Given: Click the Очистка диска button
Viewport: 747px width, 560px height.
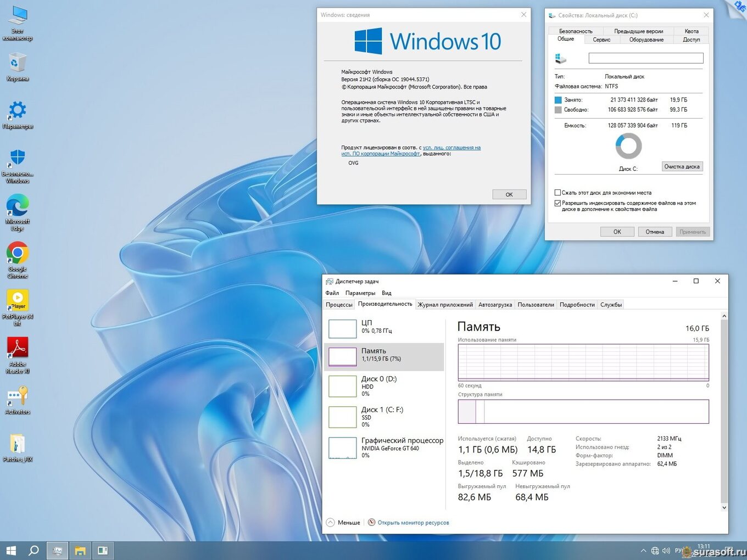Looking at the screenshot, I should (x=682, y=166).
